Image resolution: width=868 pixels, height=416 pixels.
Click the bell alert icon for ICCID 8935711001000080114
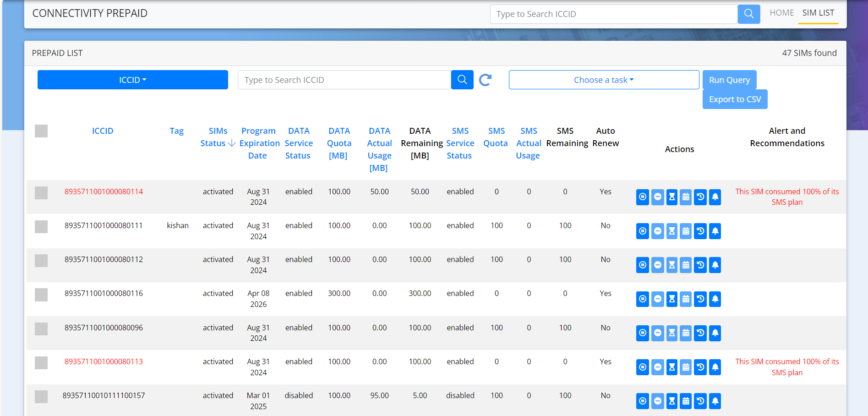715,197
